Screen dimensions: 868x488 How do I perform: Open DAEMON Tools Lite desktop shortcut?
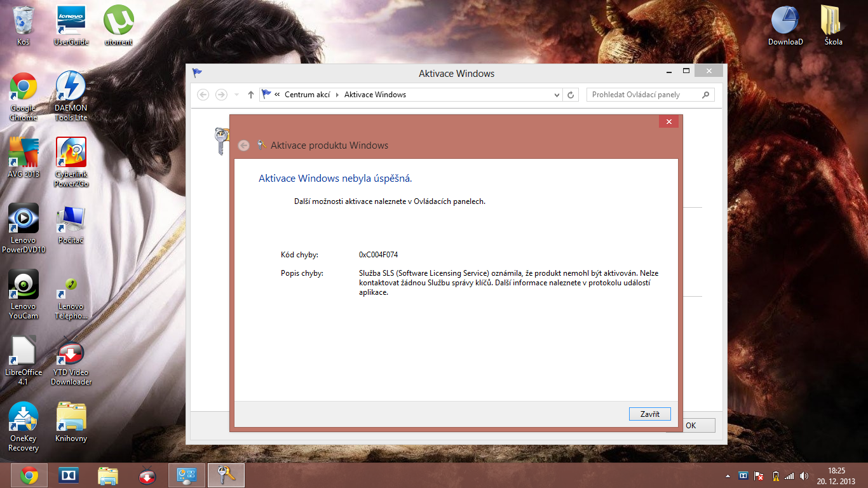71,97
